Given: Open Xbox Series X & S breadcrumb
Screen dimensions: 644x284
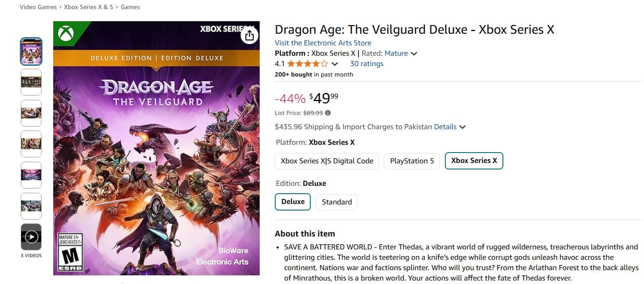Looking at the screenshot, I should coord(88,7).
